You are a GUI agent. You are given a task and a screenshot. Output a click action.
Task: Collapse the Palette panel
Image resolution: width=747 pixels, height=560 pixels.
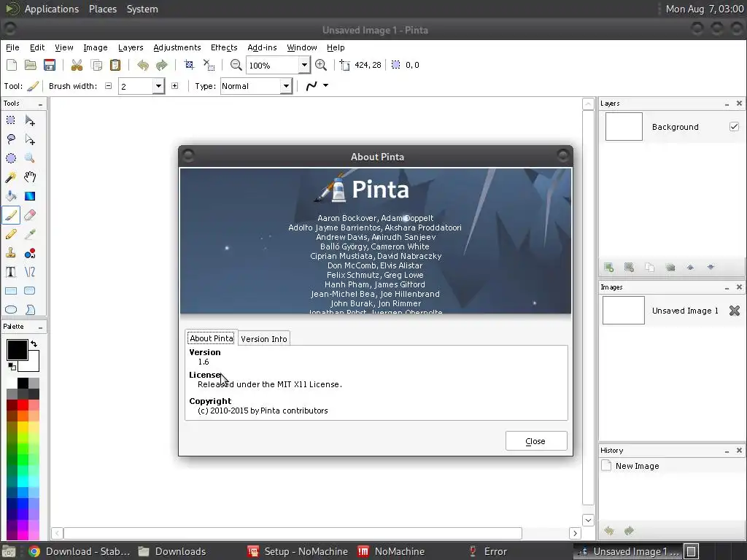(41, 327)
